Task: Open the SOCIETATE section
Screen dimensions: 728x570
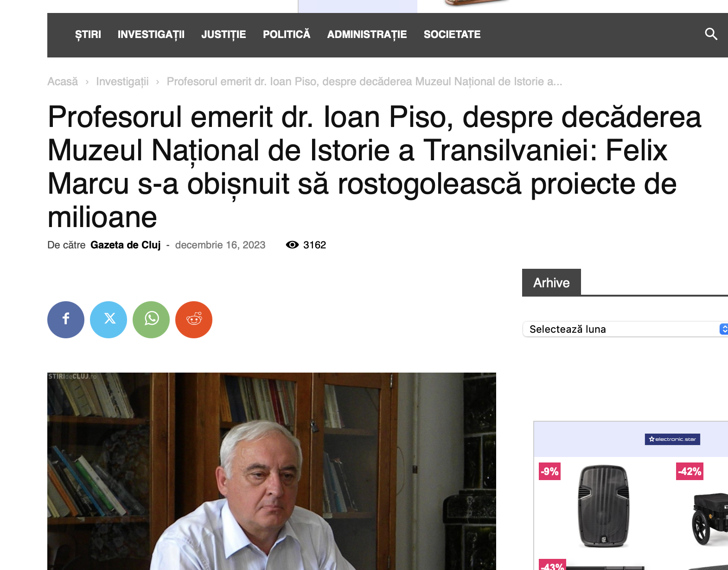Action: [x=452, y=35]
